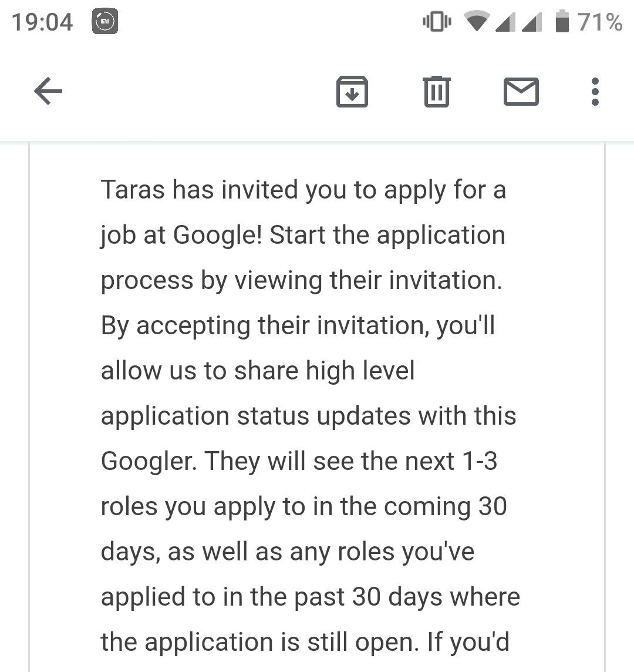
Task: Tap the line "By accepting their invitation, you'll"
Action: (x=298, y=325)
